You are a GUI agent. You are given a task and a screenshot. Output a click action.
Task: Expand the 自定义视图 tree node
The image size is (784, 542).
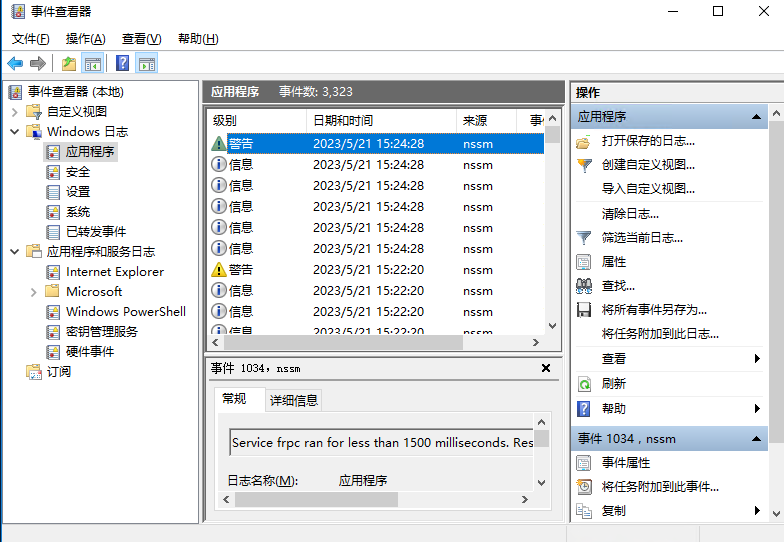(x=14, y=112)
